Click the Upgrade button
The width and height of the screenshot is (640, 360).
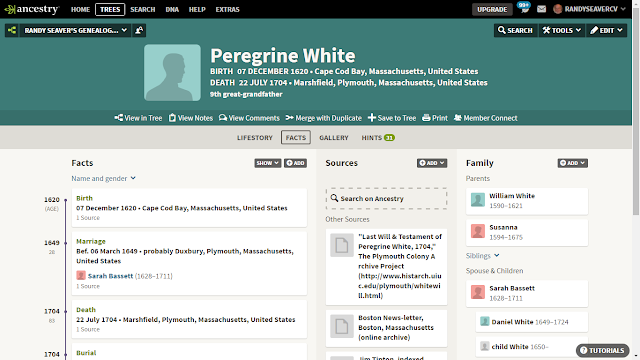492,9
